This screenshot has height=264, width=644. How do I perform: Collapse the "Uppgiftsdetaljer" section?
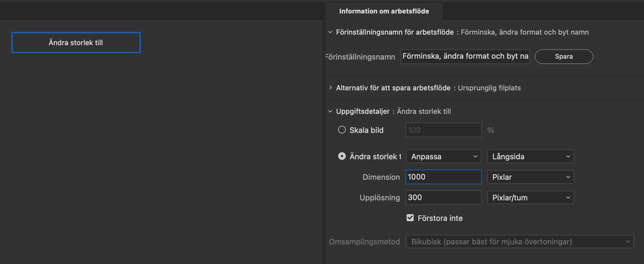tap(330, 111)
